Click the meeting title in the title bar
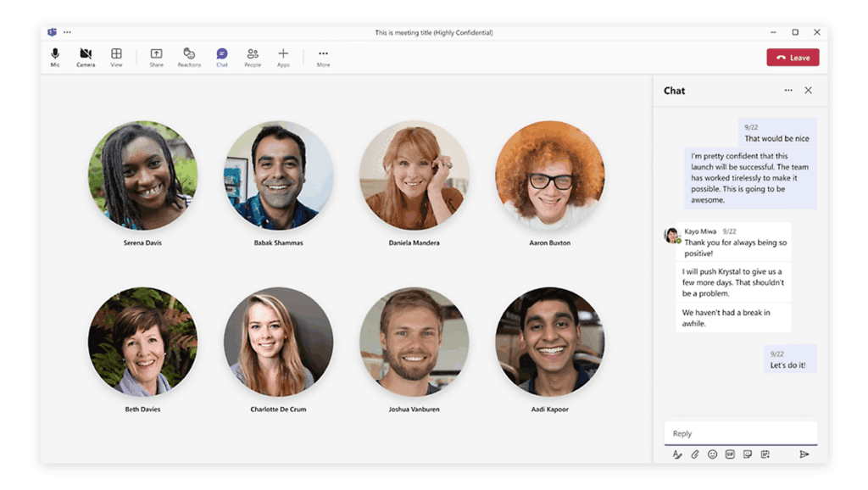Viewport: 868px width, 490px height. coord(434,32)
